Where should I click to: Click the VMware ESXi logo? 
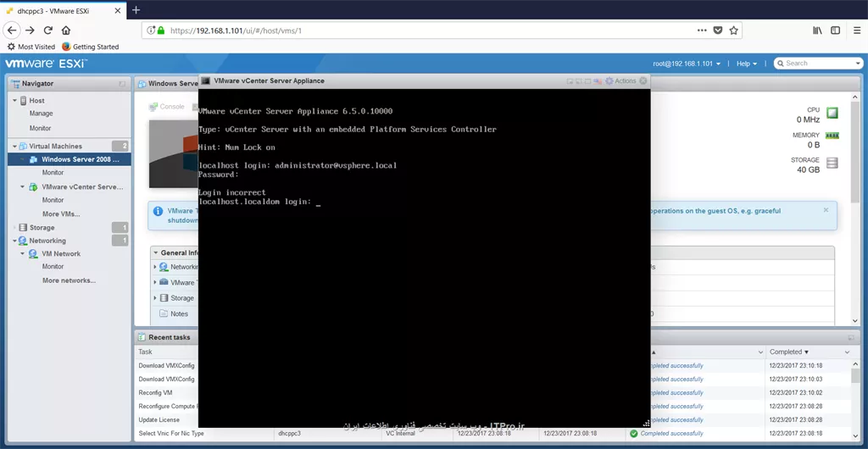tap(46, 64)
